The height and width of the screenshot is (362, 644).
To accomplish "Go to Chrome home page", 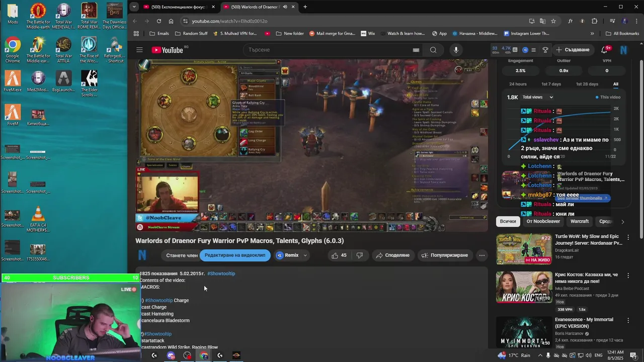I will [x=171, y=21].
